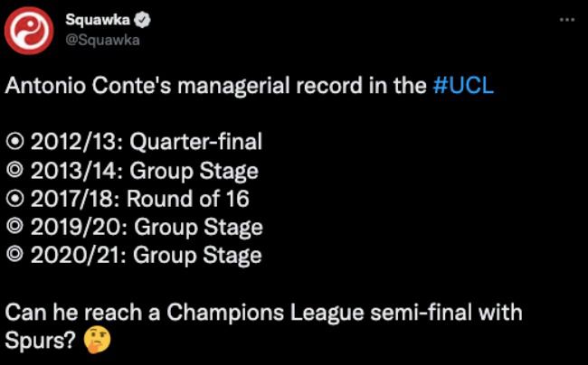Screen dimensions: 588x365
Task: Click the "2013/14: Group Stage" line
Action: pyautogui.click(x=145, y=171)
